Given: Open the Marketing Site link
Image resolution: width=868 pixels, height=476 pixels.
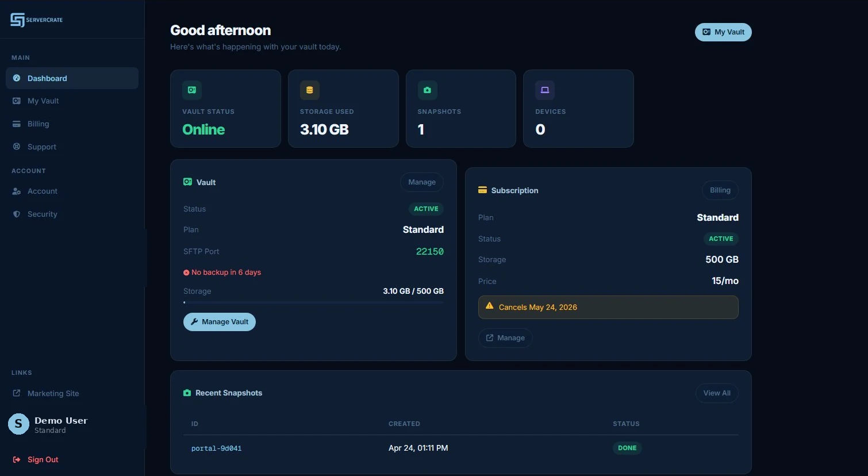Looking at the screenshot, I should tap(72, 393).
